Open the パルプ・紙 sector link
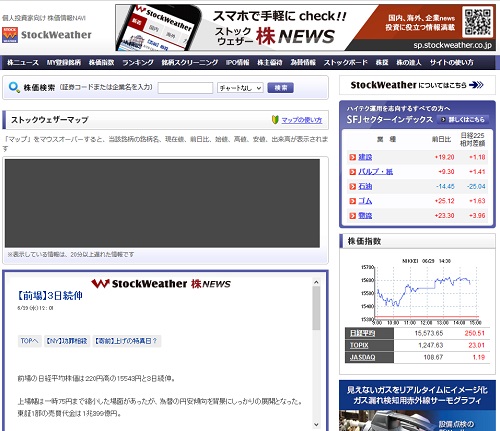Viewport: 500px width, 431px height. tap(376, 172)
